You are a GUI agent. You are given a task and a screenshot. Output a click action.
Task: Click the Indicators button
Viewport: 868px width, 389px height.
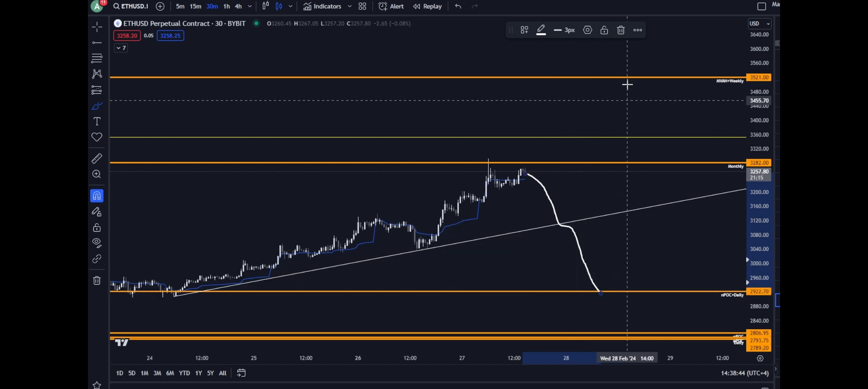pos(327,6)
